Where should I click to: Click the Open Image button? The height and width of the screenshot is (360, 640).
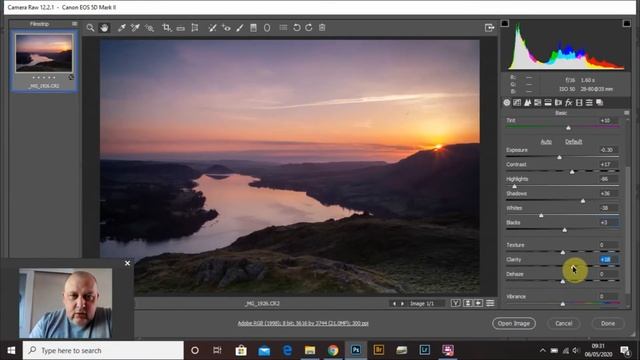(514, 323)
